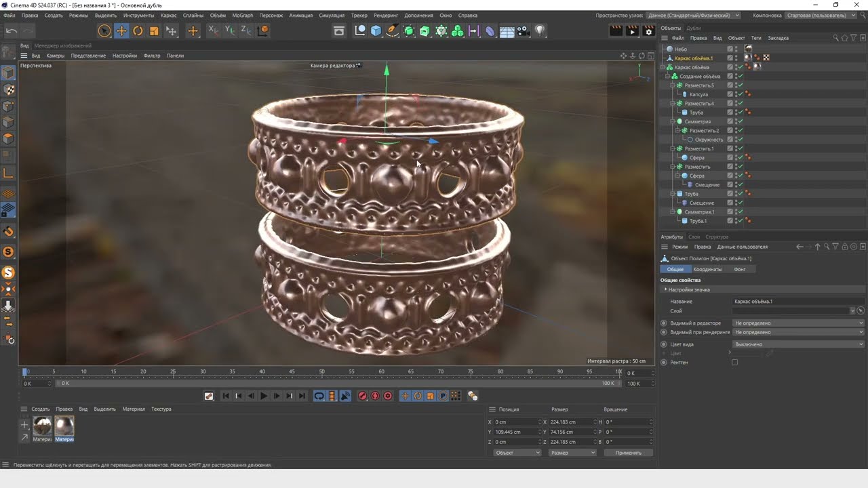Viewport: 868px width, 488px height.
Task: Select Texture mode checker icon in sidebar
Action: [8, 89]
